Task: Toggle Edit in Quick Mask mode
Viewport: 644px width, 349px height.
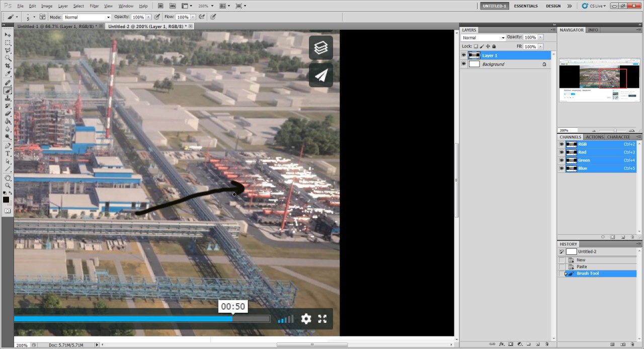Action: (x=8, y=211)
